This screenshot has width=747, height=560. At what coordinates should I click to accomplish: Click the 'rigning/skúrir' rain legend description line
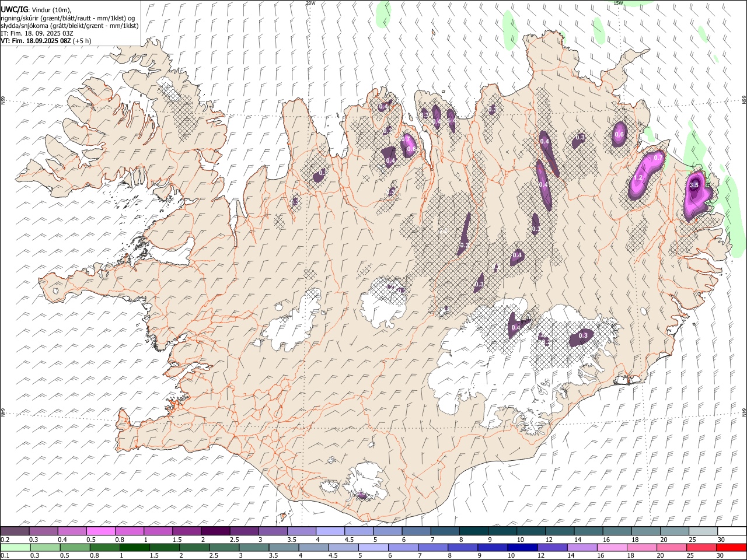[x=68, y=17]
